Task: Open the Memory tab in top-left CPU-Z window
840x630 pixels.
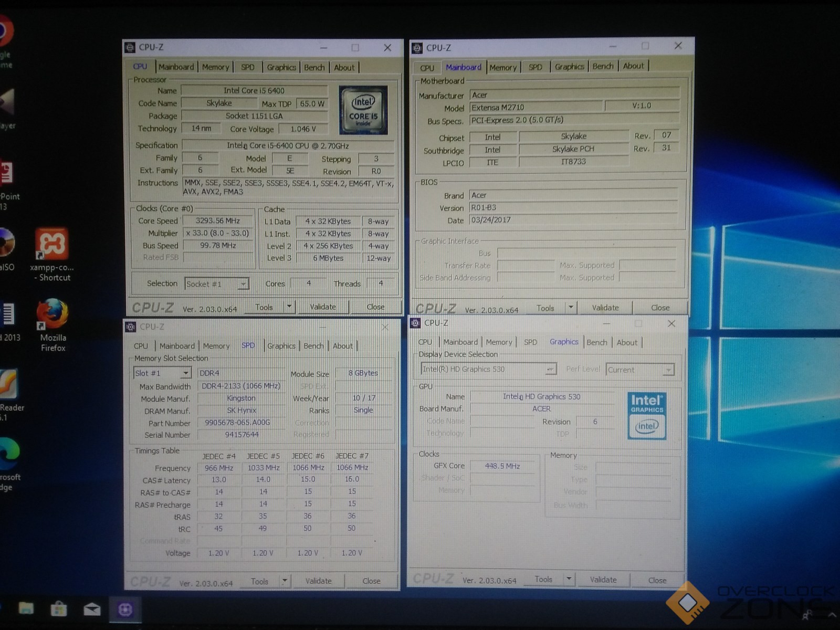Action: [x=215, y=67]
